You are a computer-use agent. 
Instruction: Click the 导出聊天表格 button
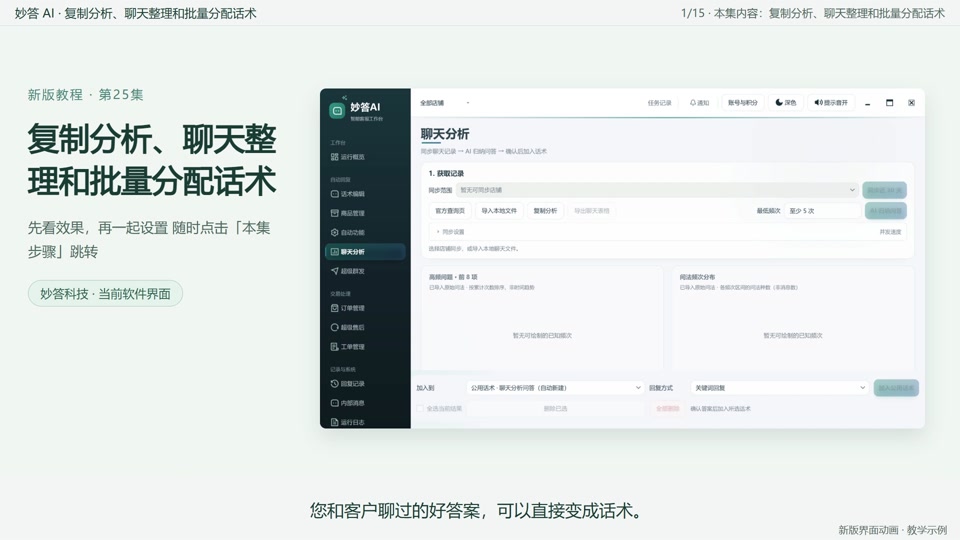click(591, 211)
